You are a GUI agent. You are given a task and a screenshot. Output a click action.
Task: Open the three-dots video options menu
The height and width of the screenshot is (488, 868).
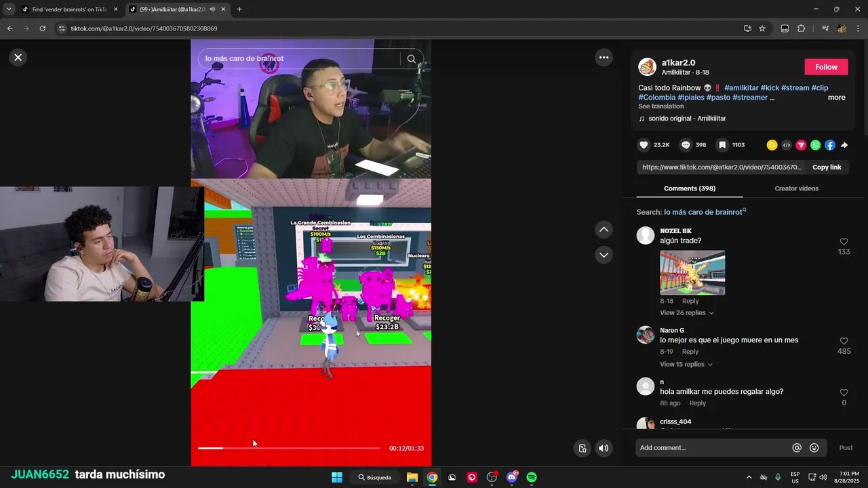[x=604, y=58]
